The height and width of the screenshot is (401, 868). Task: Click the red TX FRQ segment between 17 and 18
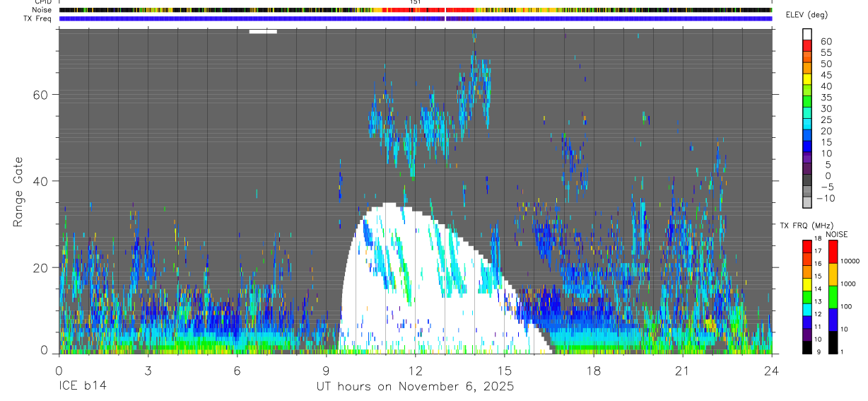pos(808,246)
